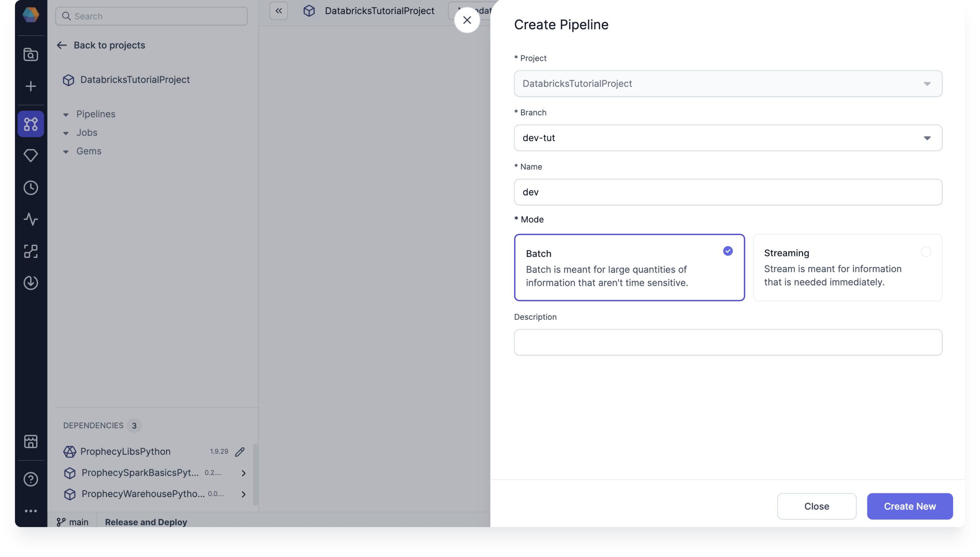This screenshot has height=557, width=980.
Task: Open the Project dropdown
Action: 728,83
